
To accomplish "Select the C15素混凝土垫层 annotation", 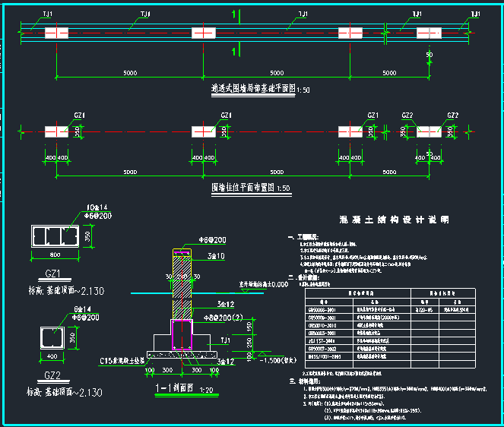I will tap(122, 361).
